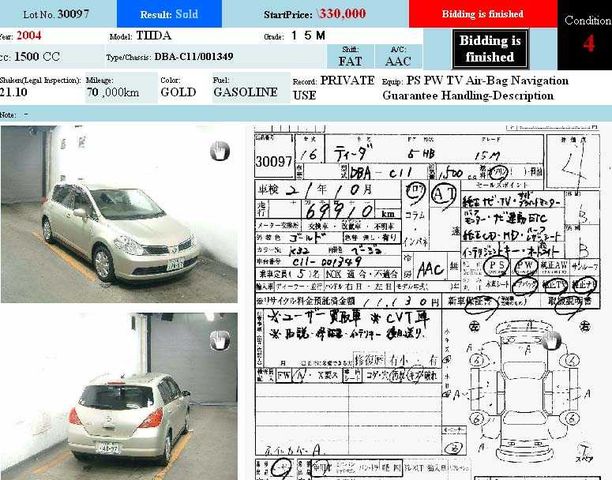The height and width of the screenshot is (480, 612).
Task: Click the A/C 'AAC' cell
Action: [398, 57]
